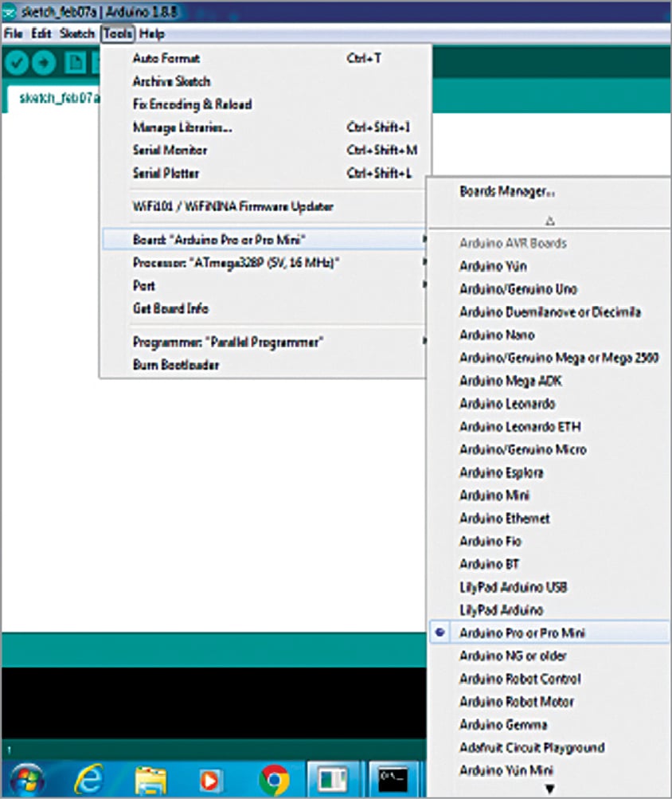The width and height of the screenshot is (672, 799).
Task: Select Serial Monitor from the Tools menu
Action: pyautogui.click(x=170, y=150)
